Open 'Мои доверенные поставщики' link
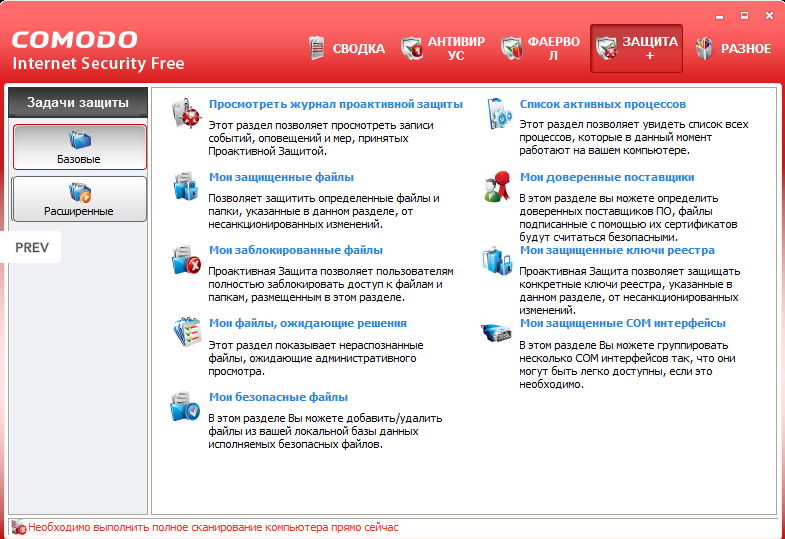 [x=607, y=177]
